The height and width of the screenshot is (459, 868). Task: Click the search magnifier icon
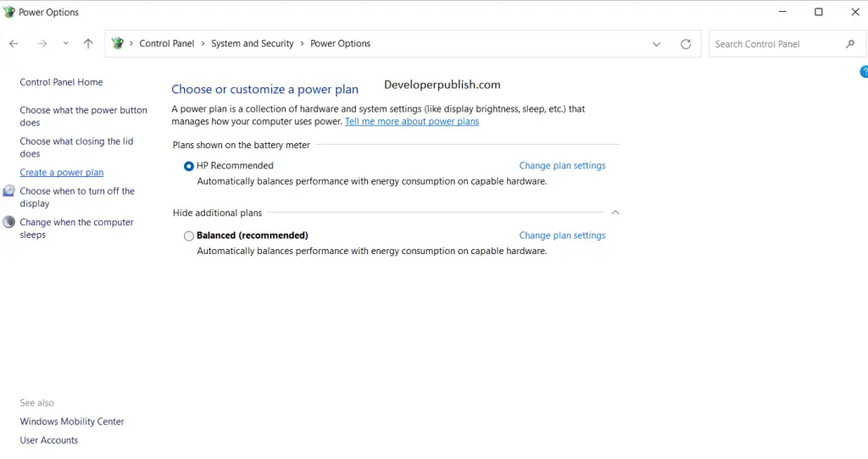click(850, 44)
